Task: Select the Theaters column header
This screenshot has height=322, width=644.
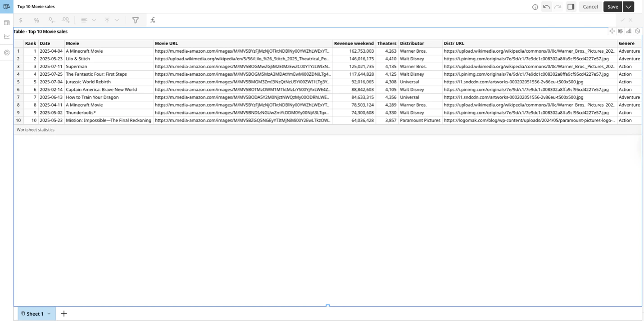Action: click(387, 44)
